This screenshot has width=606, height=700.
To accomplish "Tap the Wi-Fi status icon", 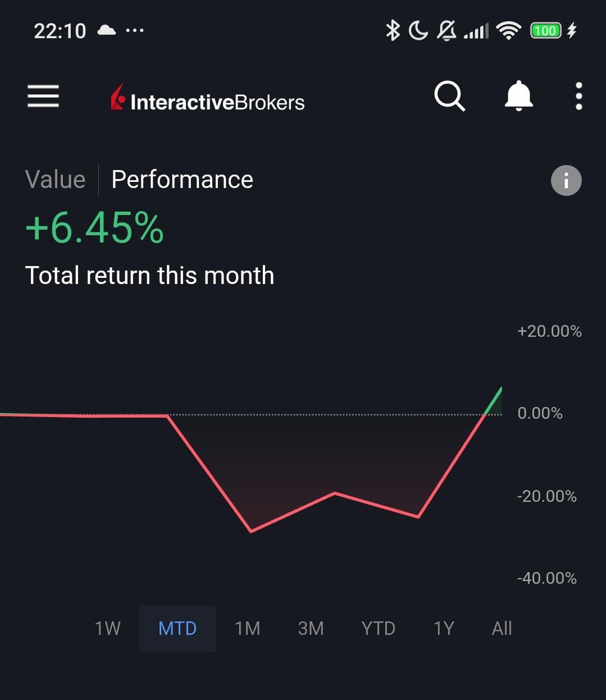I will coord(509,30).
